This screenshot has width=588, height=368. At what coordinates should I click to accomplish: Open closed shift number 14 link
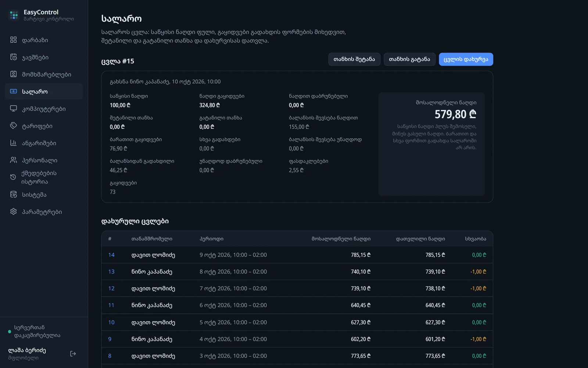tap(111, 255)
